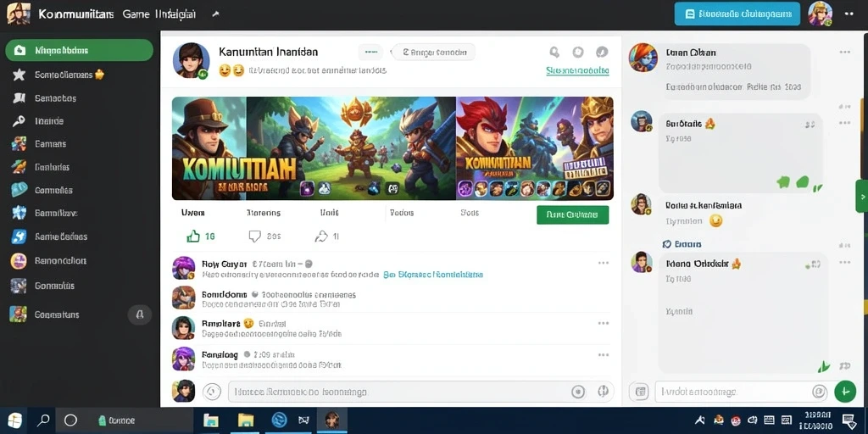Screen dimensions: 868x434
Task: Click the round target icon inside comment bar
Action: (x=578, y=392)
